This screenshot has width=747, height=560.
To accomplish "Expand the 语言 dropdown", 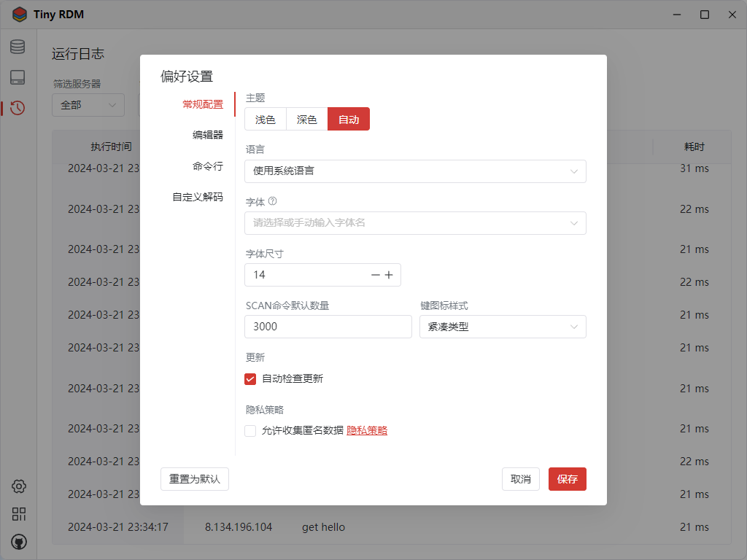I will pyautogui.click(x=415, y=171).
